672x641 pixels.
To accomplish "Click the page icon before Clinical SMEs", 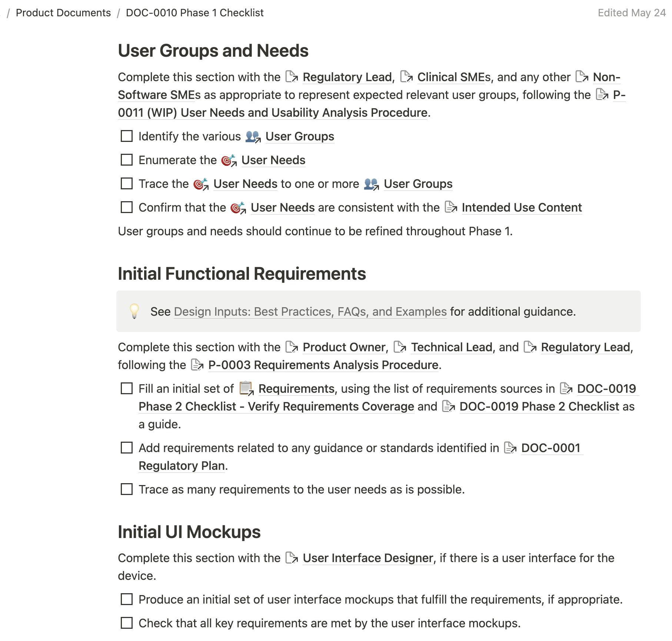I will 406,77.
